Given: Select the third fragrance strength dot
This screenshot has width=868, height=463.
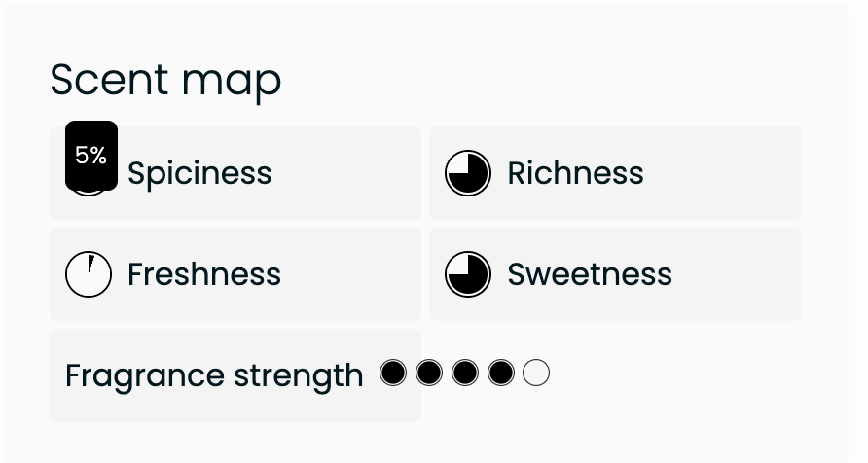Looking at the screenshot, I should click(x=465, y=373).
